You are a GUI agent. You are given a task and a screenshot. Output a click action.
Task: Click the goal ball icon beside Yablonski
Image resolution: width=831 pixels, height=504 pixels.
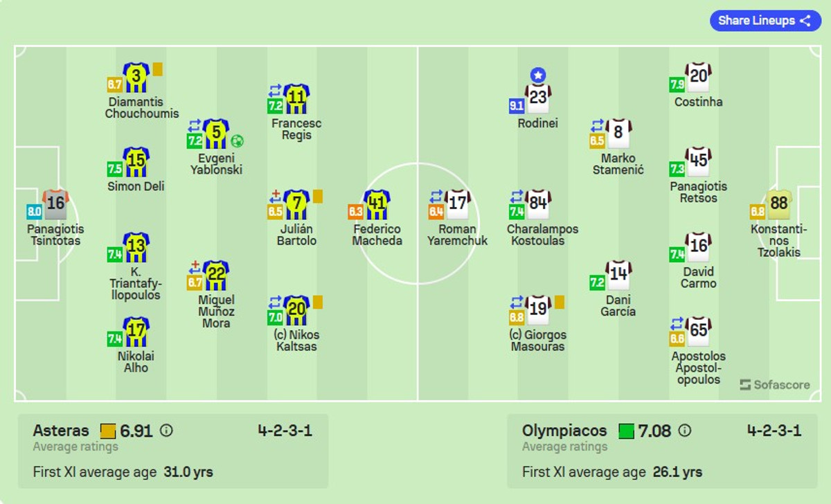(x=238, y=141)
